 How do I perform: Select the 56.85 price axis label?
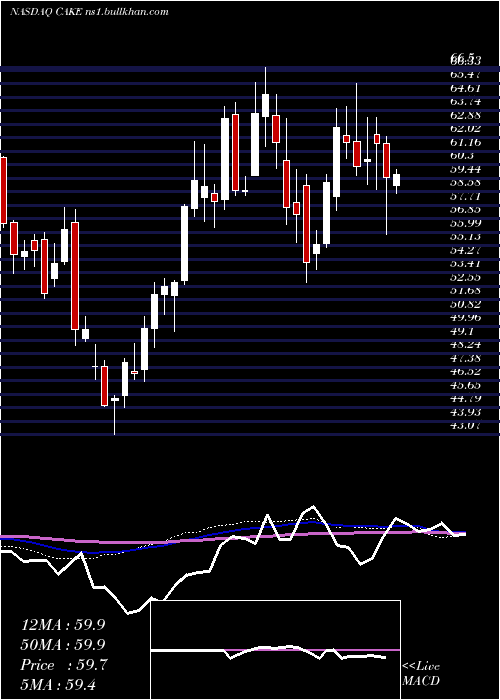[466, 209]
